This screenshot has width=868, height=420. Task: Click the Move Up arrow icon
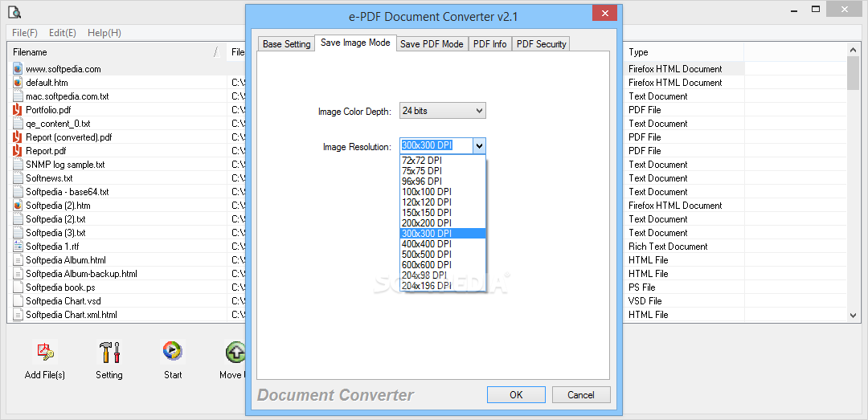click(x=235, y=352)
